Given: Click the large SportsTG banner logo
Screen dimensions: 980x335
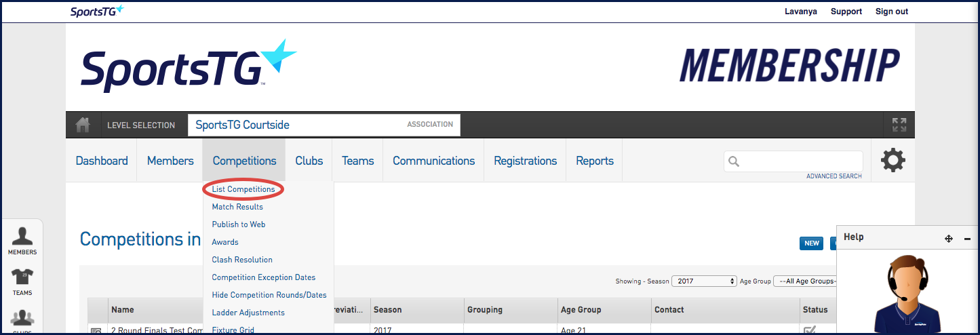Looking at the screenshot, I should tap(189, 66).
